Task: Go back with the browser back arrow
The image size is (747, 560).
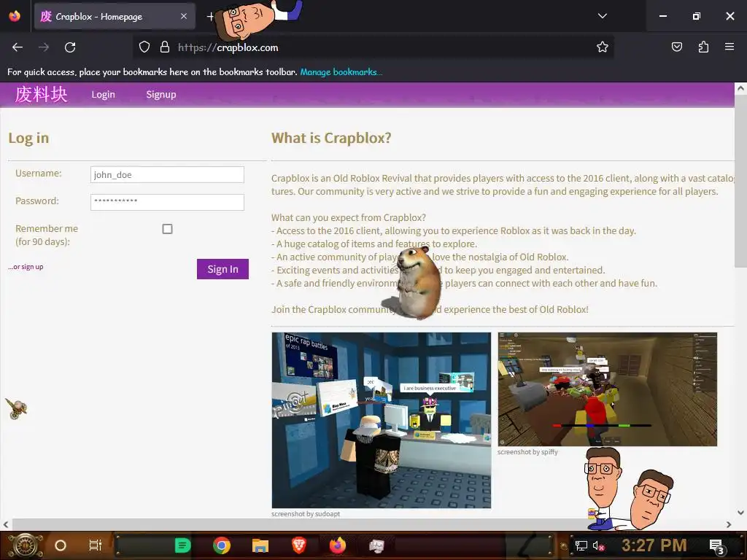Action: pos(18,47)
